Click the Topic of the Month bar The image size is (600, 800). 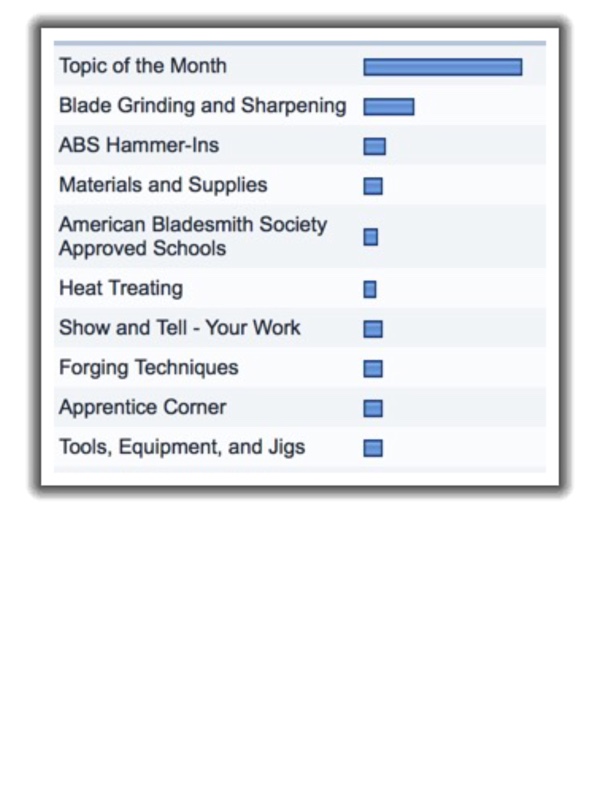[x=443, y=67]
